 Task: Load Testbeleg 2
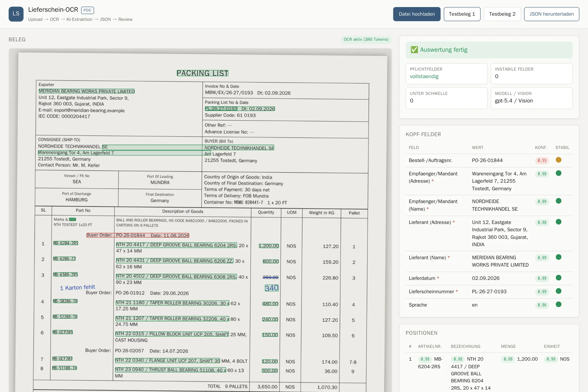pyautogui.click(x=502, y=14)
